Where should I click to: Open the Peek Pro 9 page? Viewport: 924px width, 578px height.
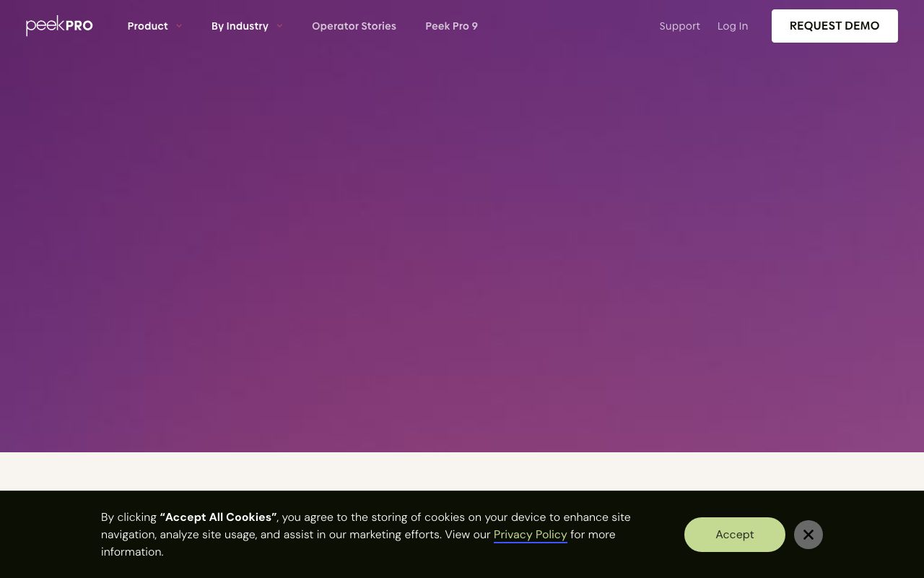(451, 26)
